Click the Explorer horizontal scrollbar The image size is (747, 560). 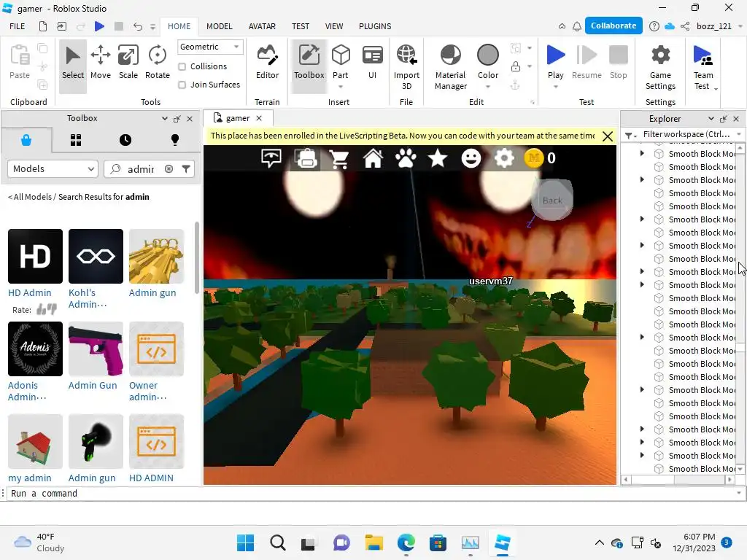click(x=678, y=480)
